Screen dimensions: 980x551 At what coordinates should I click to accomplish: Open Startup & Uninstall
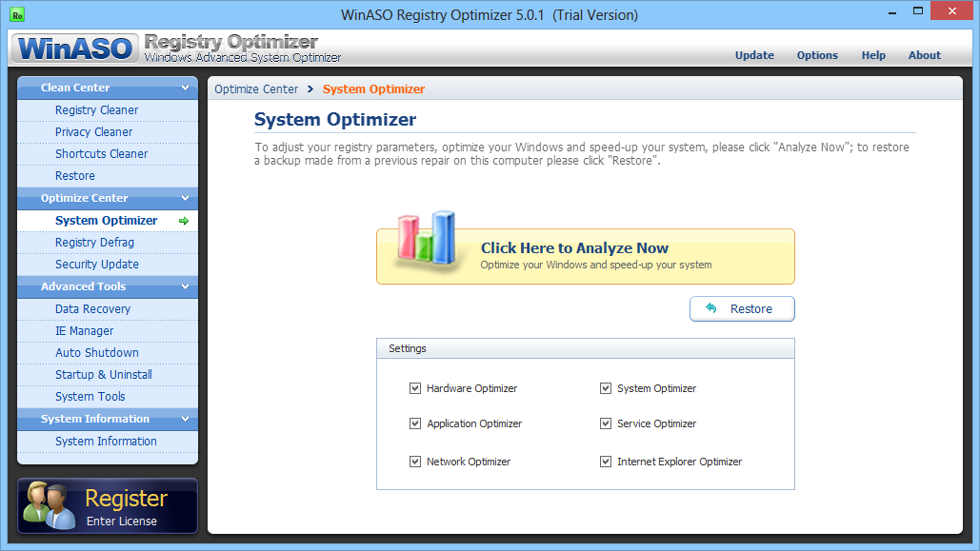(x=108, y=374)
